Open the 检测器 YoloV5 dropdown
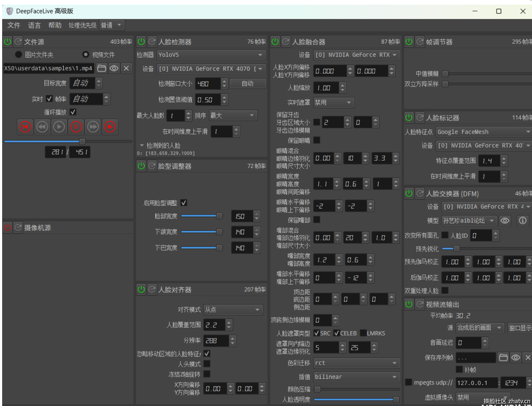The height and width of the screenshot is (406, 532). pos(211,55)
